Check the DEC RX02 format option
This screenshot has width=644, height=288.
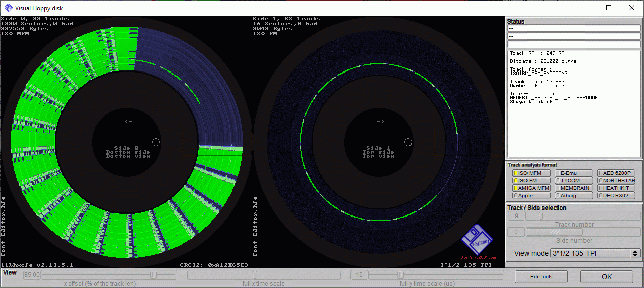click(616, 196)
